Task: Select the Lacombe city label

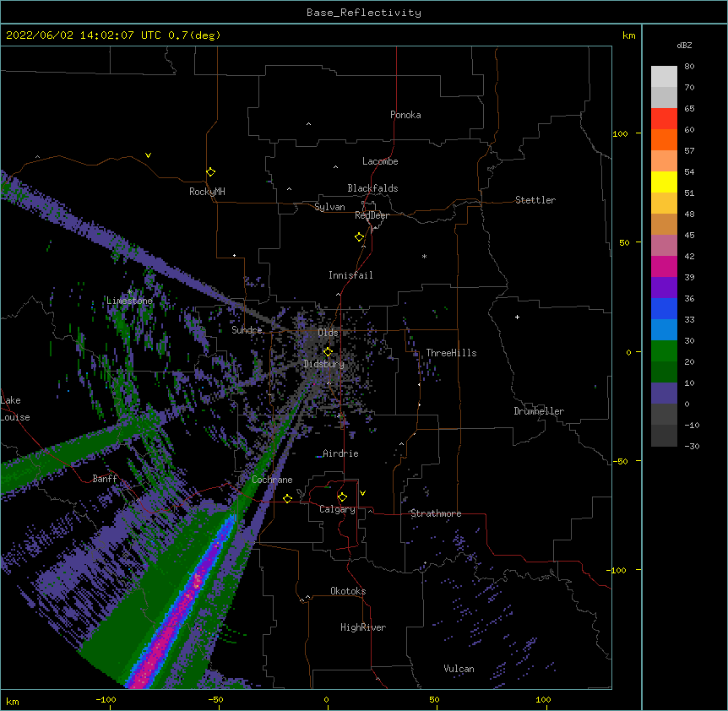Action: coord(380,161)
